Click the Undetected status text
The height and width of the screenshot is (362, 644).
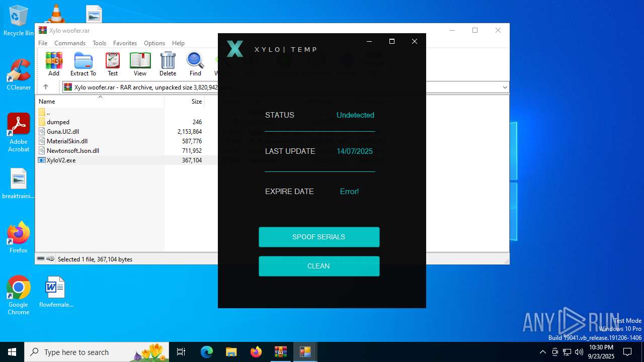tap(355, 115)
